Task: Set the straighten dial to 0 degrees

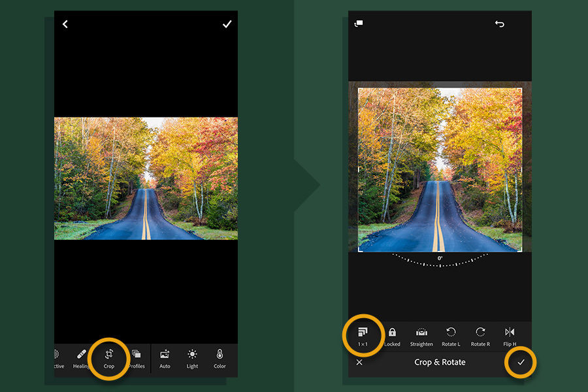Action: point(440,259)
